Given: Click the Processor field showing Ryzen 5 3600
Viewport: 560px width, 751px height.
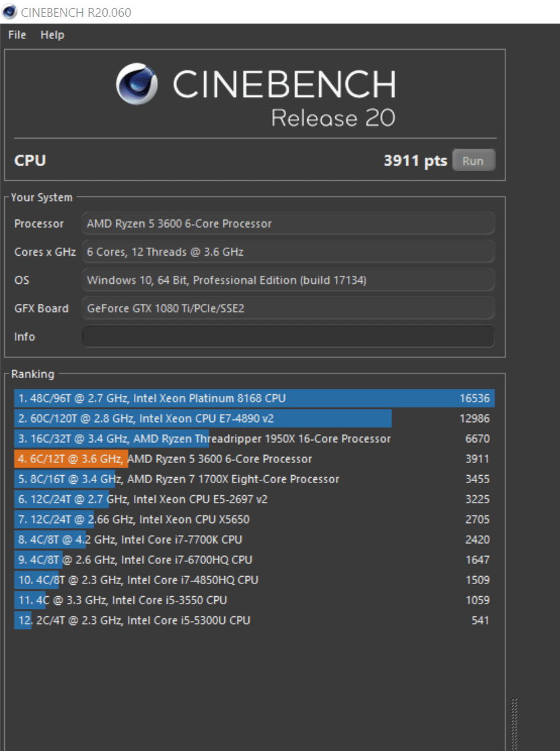Looking at the screenshot, I should [287, 223].
